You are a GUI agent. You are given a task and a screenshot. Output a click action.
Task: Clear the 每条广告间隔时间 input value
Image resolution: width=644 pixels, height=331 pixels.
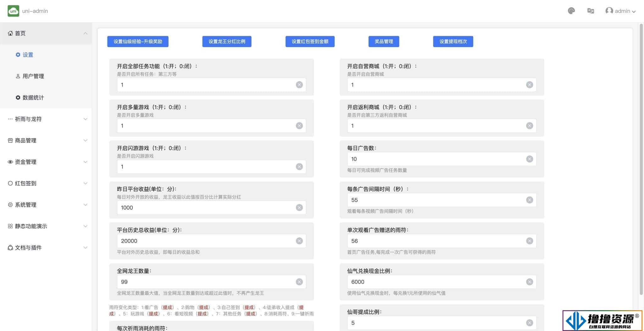(x=530, y=200)
